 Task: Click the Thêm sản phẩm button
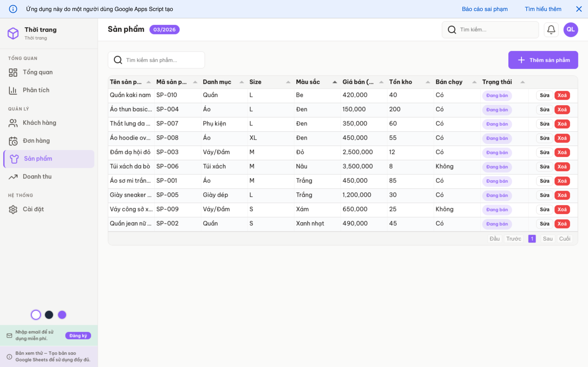543,60
